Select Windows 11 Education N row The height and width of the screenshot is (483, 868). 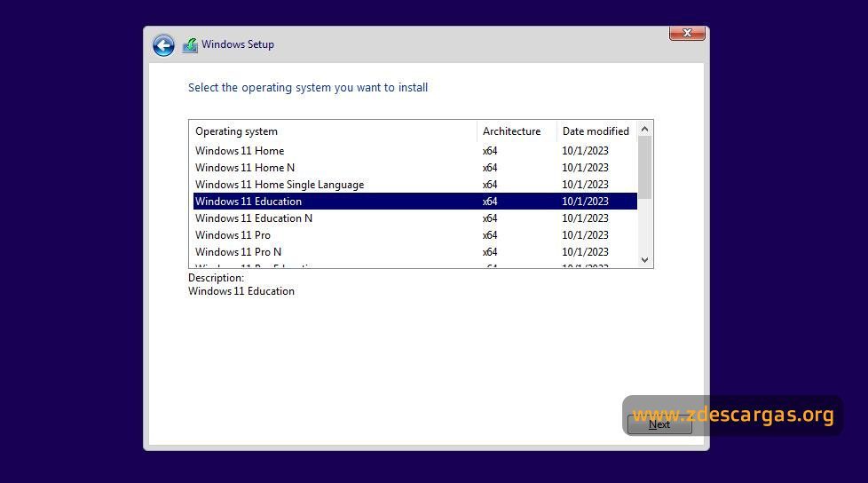(415, 218)
